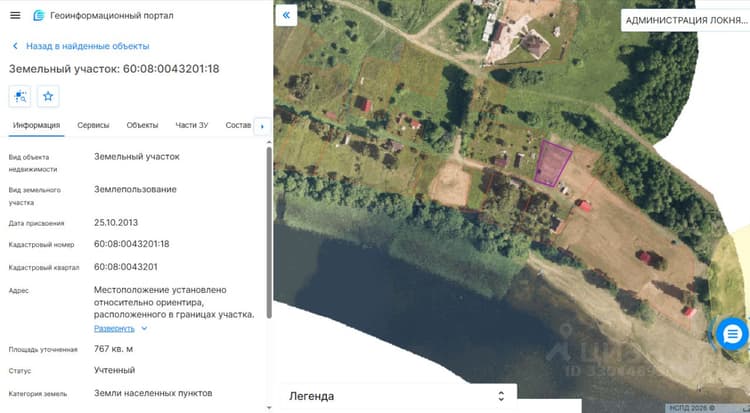750x413 pixels.
Task: Select cadastral number 60:08:0043201:18 value
Action: 132,244
